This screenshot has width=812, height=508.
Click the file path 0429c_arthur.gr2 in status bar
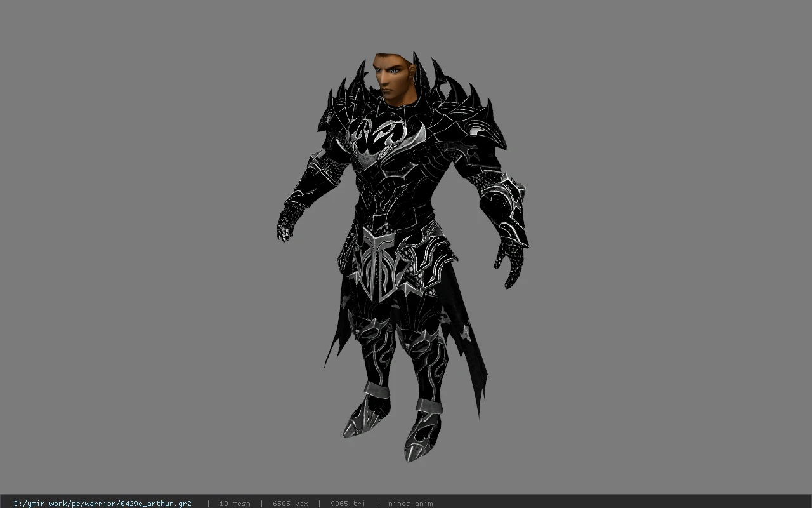pyautogui.click(x=103, y=504)
